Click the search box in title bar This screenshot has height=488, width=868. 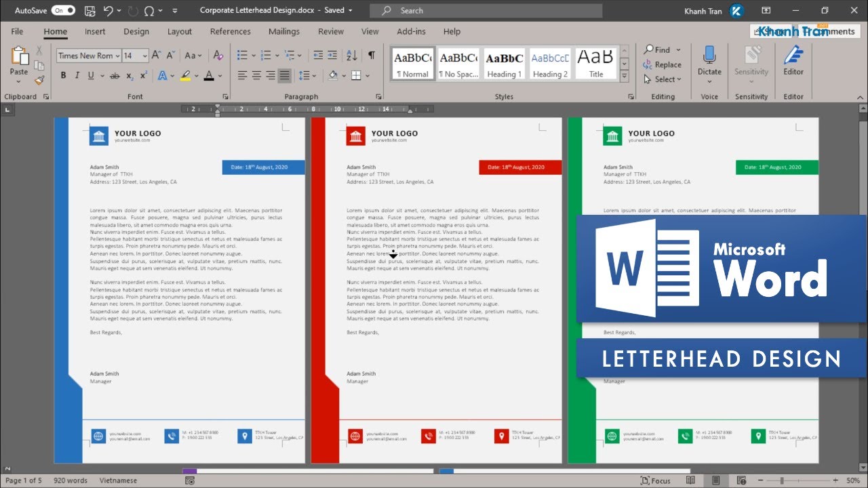coord(486,11)
